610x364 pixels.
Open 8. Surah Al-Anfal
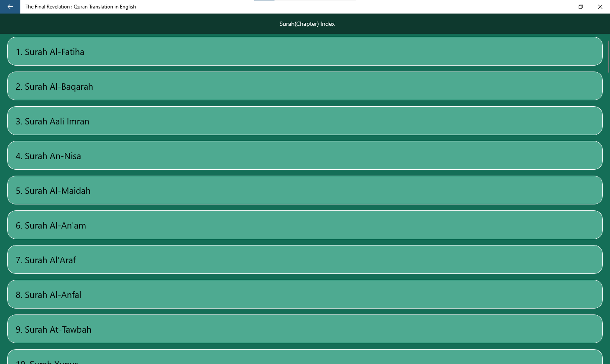coord(305,294)
